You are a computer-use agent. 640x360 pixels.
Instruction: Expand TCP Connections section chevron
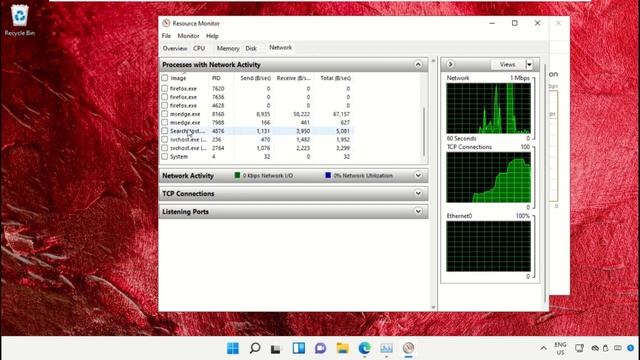418,193
